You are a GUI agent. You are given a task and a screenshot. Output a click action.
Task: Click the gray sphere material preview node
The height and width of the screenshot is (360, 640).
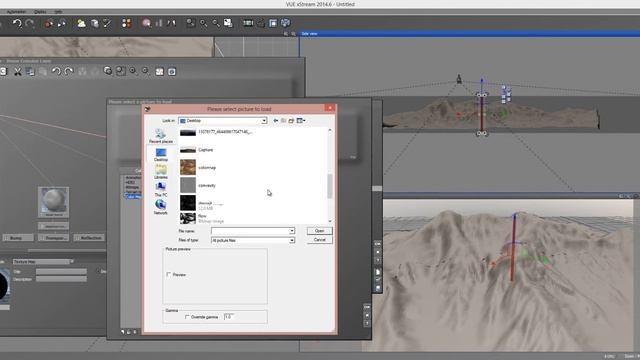click(x=53, y=202)
